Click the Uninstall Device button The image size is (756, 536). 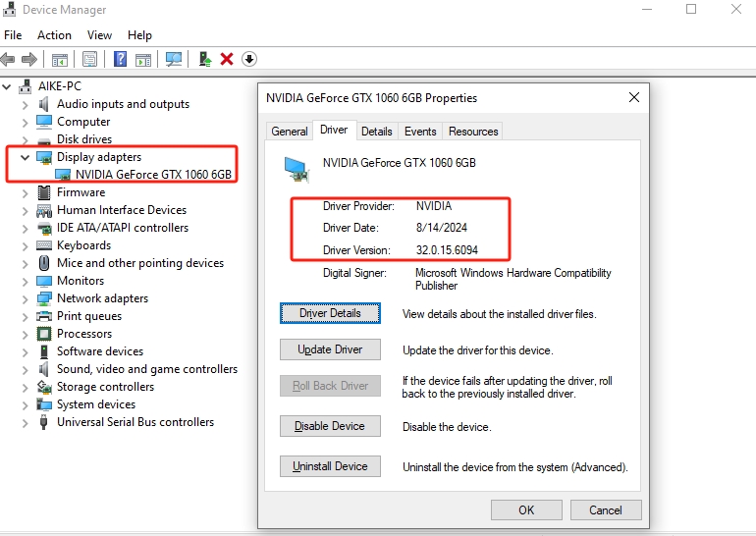click(x=330, y=466)
